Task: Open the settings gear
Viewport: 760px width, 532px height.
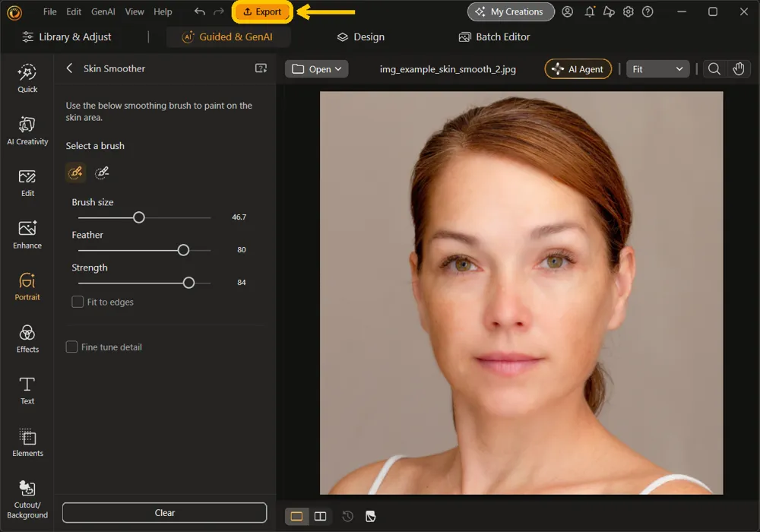Action: [629, 11]
